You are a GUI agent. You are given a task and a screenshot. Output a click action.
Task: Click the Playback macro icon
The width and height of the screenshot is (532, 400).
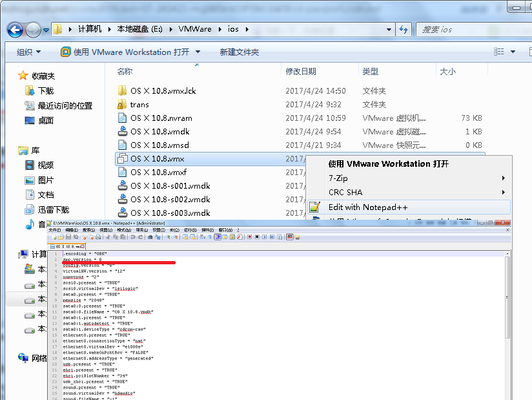click(x=265, y=237)
